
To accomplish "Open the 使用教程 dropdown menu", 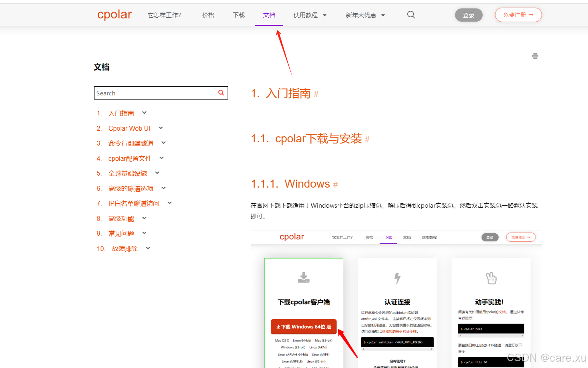I will [310, 15].
